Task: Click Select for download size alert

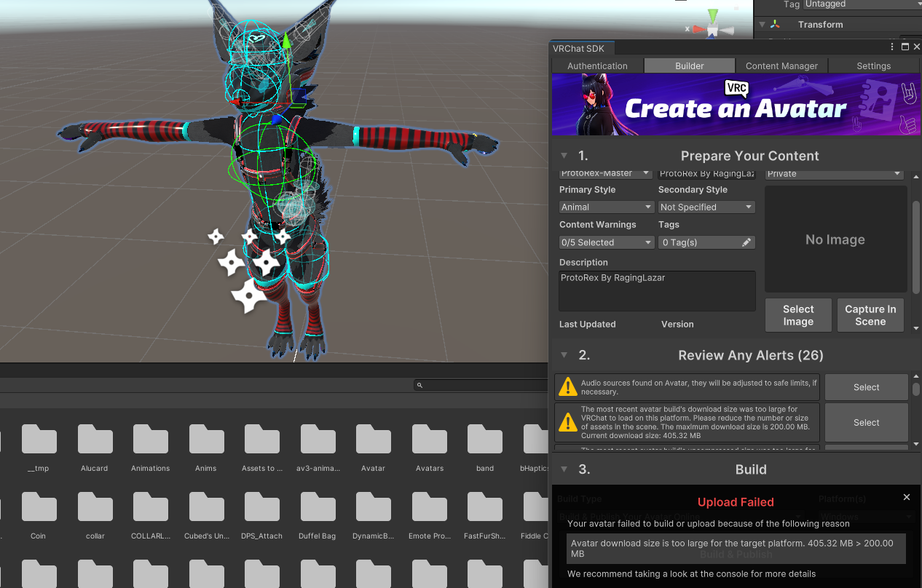Action: [867, 422]
